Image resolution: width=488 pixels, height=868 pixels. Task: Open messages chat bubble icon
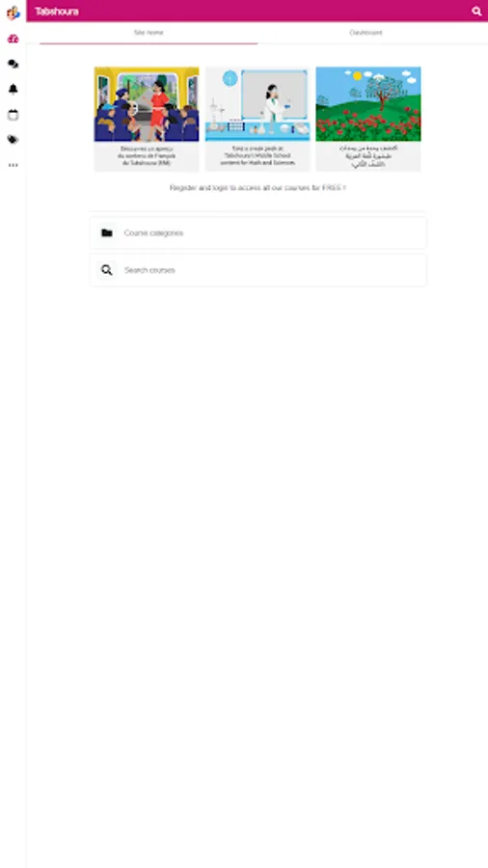tap(13, 65)
